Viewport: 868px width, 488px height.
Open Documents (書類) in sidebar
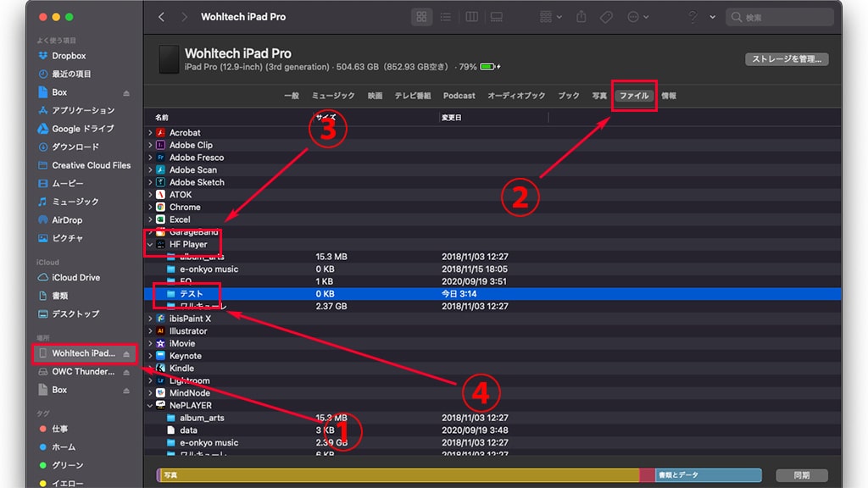coord(60,296)
